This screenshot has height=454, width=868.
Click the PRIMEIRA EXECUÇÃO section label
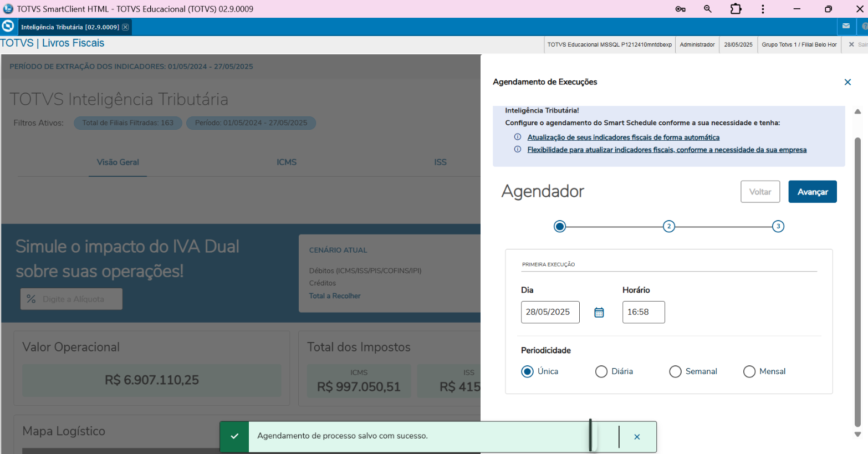point(548,264)
